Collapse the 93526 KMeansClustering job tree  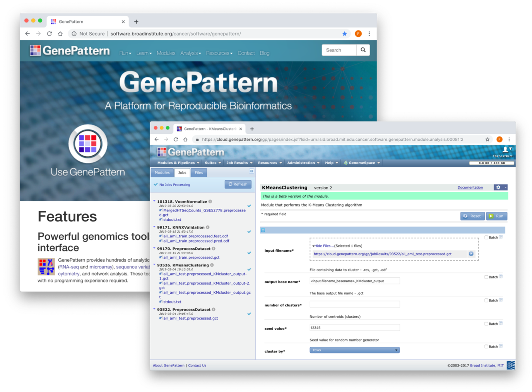[x=154, y=265]
